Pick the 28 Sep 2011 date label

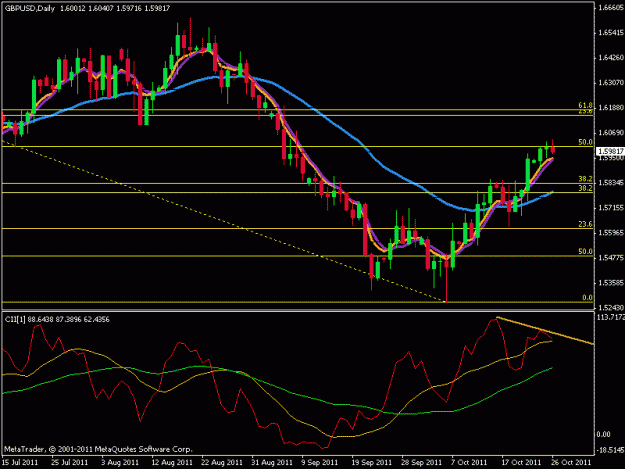click(421, 462)
